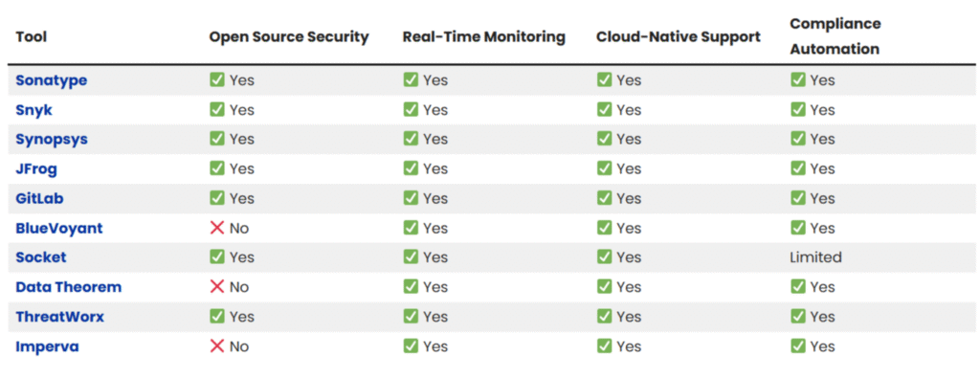Select 'No' text in the Imperva row
This screenshot has height=378, width=980.
(x=238, y=346)
